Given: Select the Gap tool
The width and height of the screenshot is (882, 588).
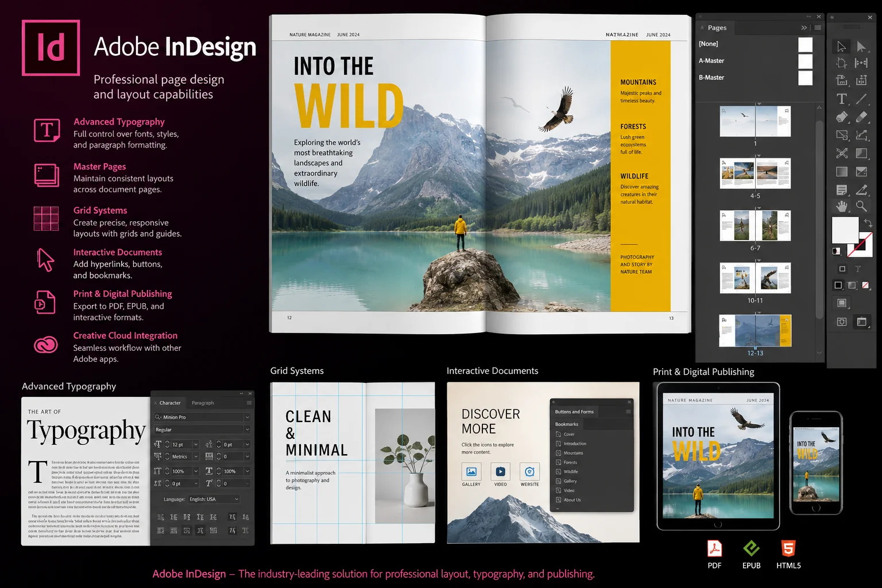Looking at the screenshot, I should [x=861, y=63].
